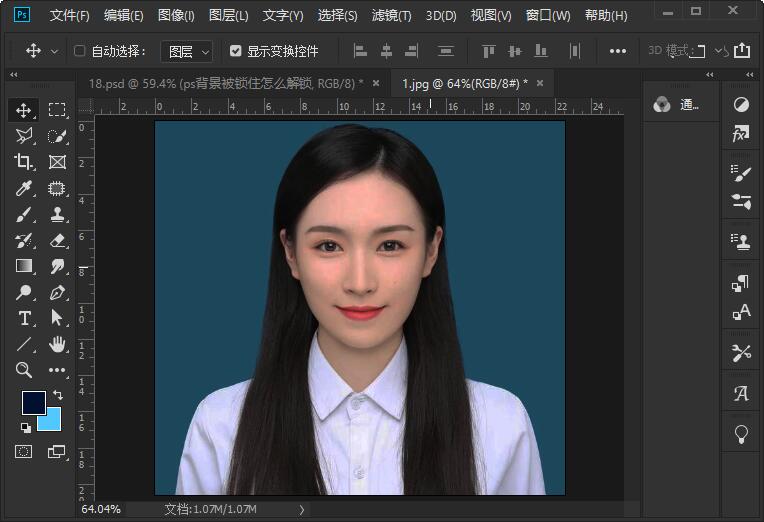Viewport: 764px width, 522px height.
Task: Uncheck the show transform controls checkbox
Action: [236, 51]
